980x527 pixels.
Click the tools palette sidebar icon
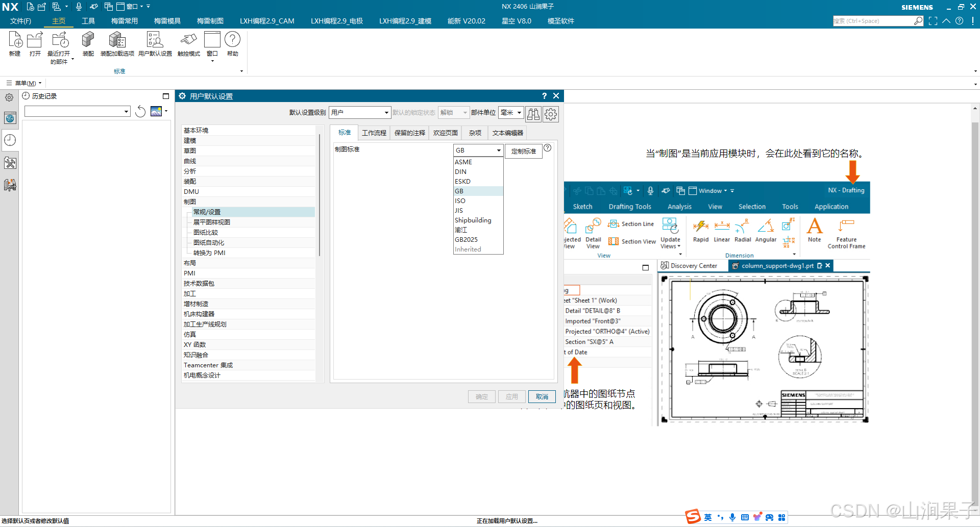(x=10, y=163)
